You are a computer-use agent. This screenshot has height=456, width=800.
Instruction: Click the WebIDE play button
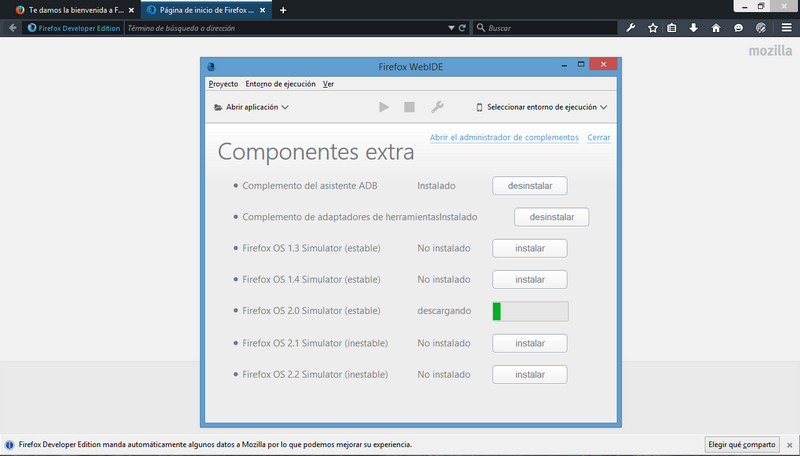384,107
